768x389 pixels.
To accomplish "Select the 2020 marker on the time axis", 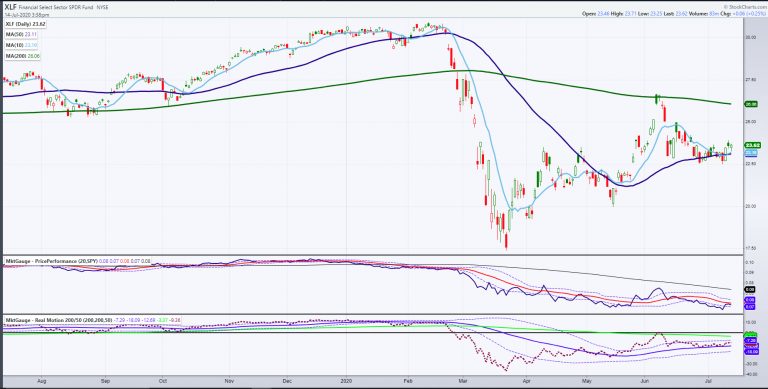I will (x=346, y=380).
